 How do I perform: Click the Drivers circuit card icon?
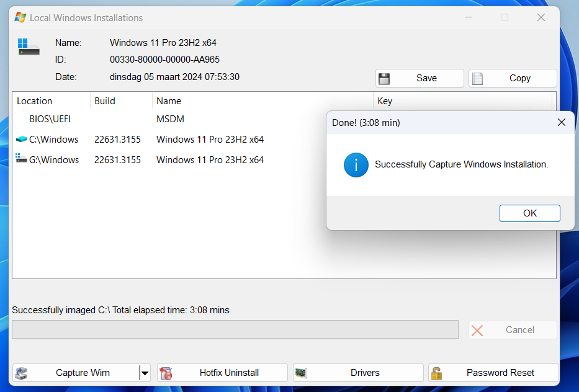[302, 373]
